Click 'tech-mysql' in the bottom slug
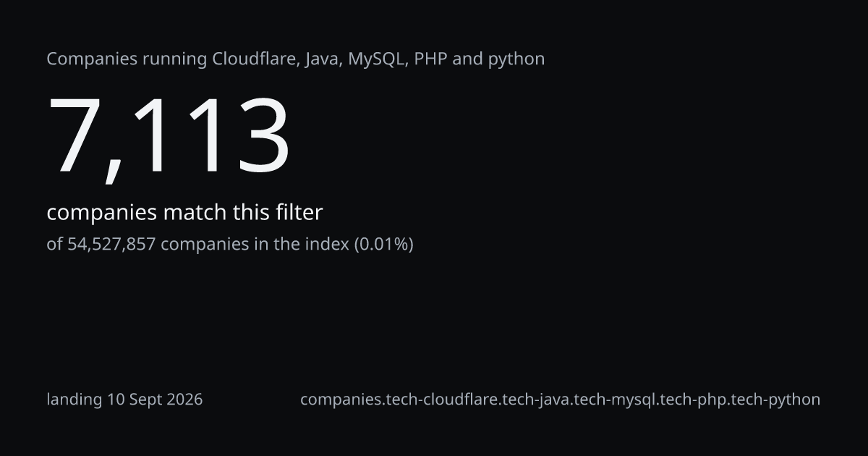 [x=615, y=400]
